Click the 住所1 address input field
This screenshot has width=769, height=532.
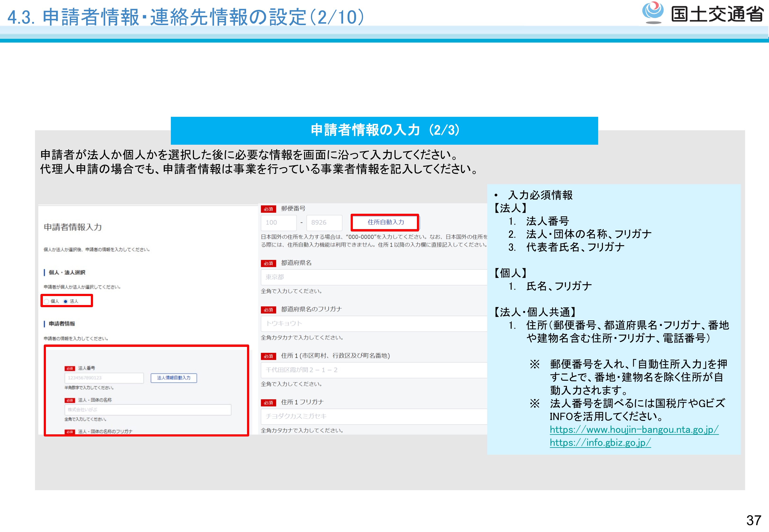pos(373,370)
